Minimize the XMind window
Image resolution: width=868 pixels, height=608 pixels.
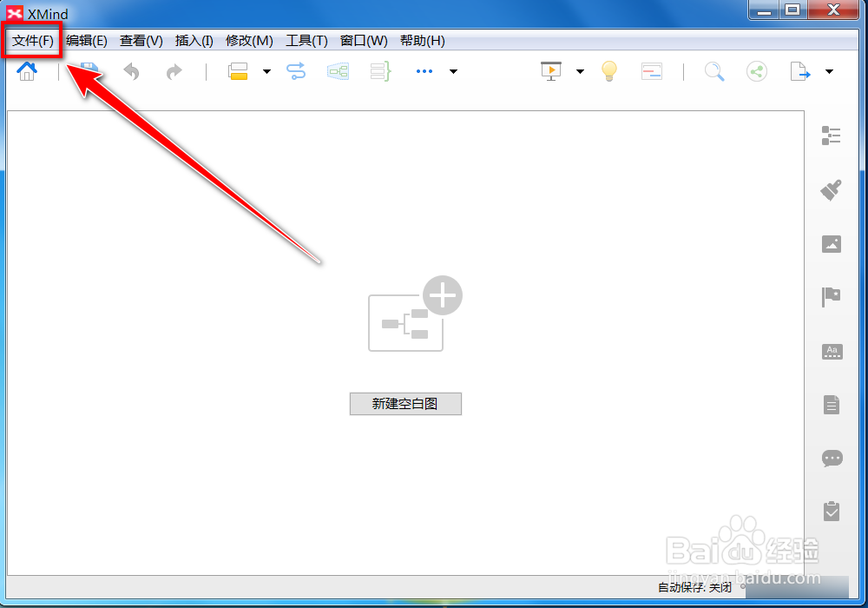point(765,10)
